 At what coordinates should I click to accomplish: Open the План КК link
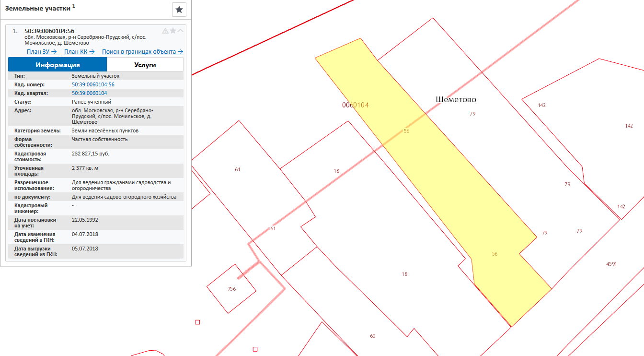pyautogui.click(x=80, y=52)
